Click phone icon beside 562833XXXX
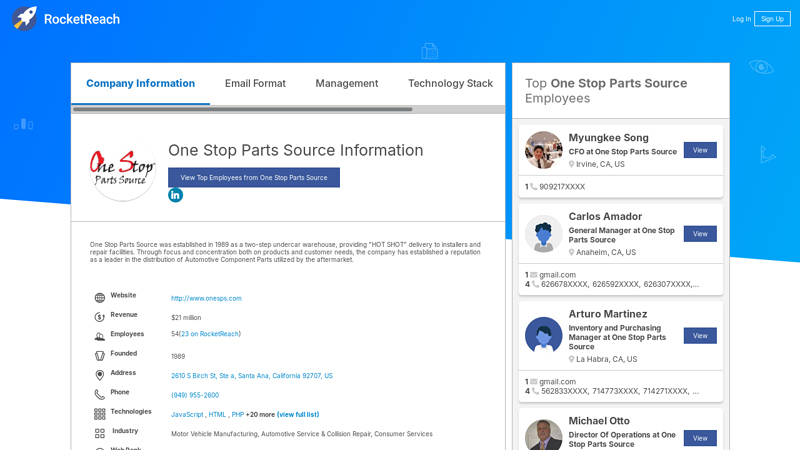 tap(535, 391)
